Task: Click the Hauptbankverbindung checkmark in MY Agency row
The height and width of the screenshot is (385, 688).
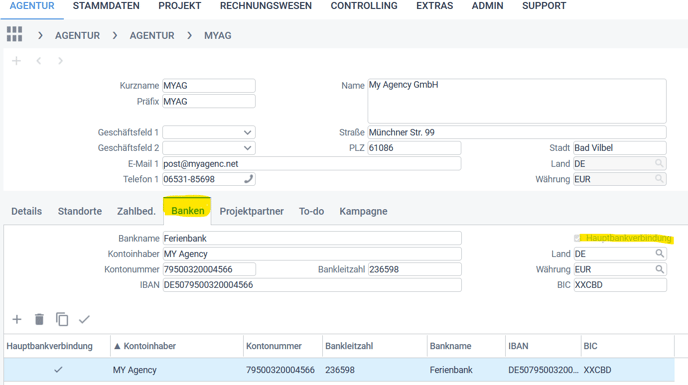Action: pos(58,370)
